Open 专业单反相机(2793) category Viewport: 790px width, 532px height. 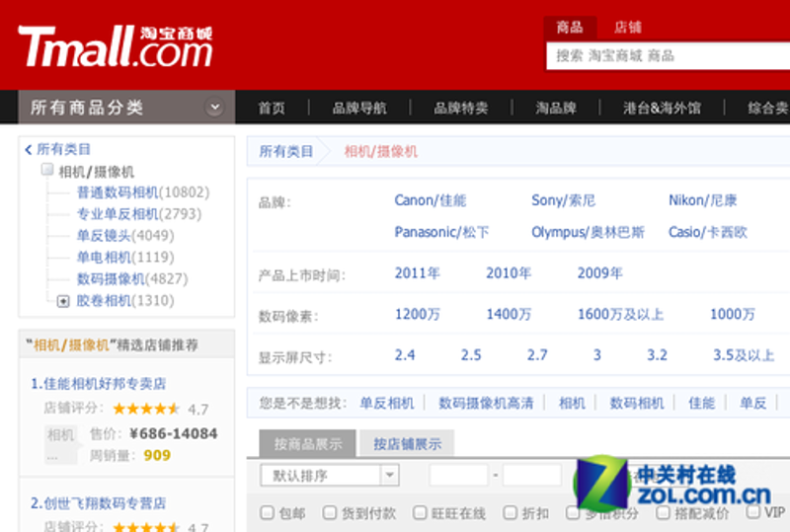[x=138, y=214]
